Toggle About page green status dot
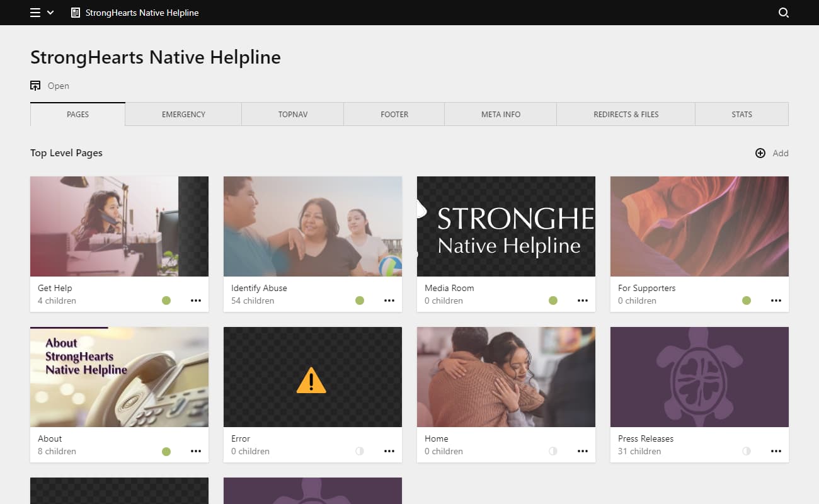Screen dimensions: 819x504 (166, 451)
